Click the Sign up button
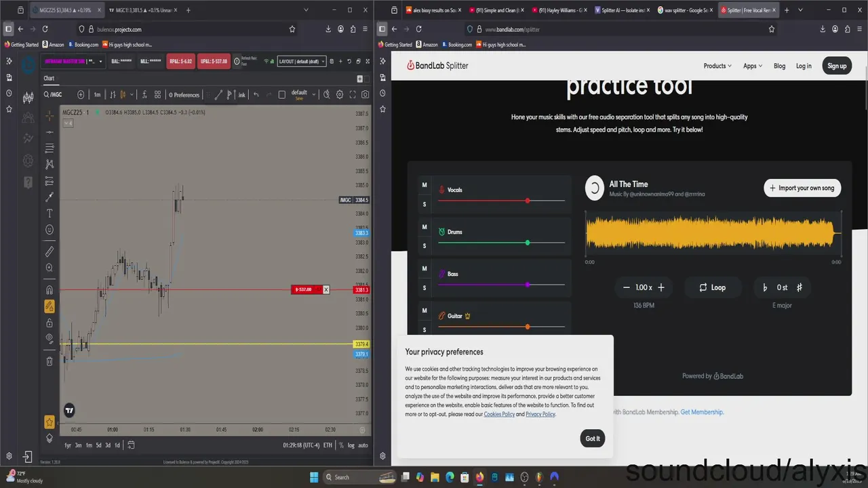 (837, 66)
